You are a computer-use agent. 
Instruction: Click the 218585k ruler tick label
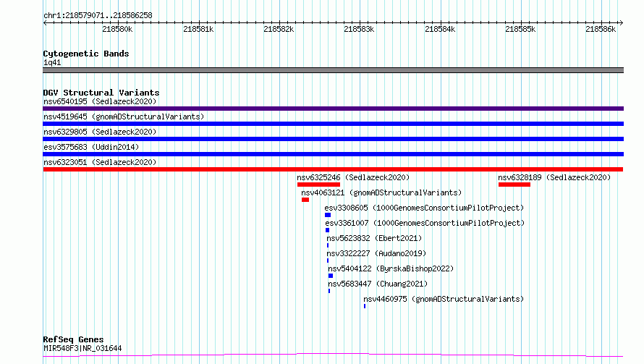520,29
